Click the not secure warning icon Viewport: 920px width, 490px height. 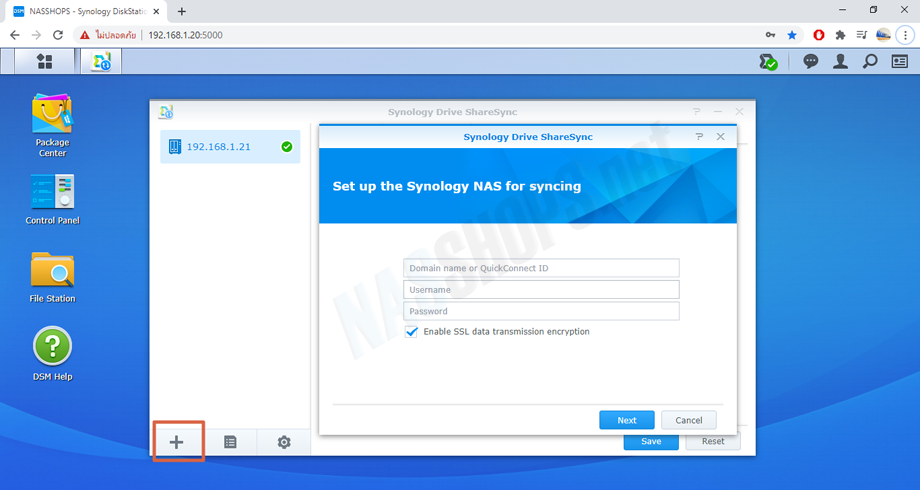[x=85, y=35]
